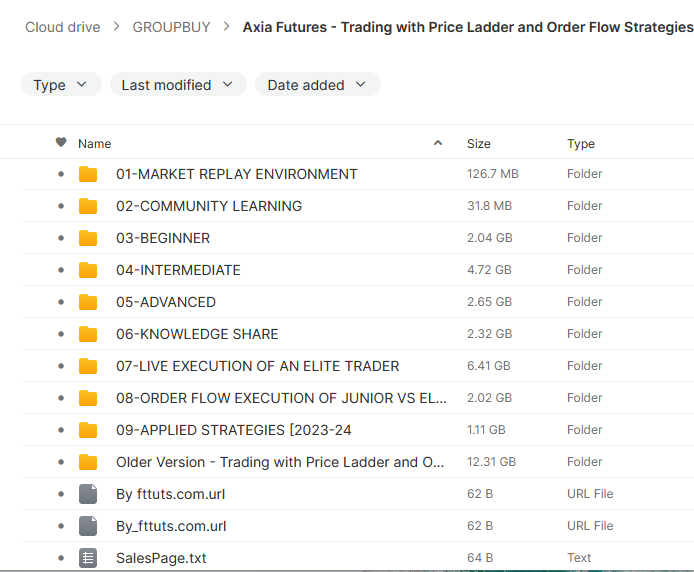694x572 pixels.
Task: Open the 03-BEGINNER folder icon
Action: (x=88, y=238)
